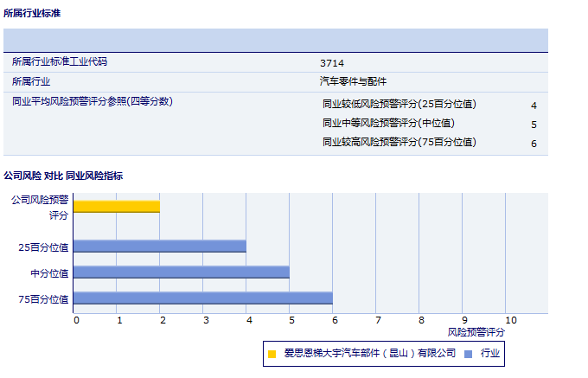The width and height of the screenshot is (588, 378).
Task: Click the 中分位值 blue bar
Action: (182, 272)
